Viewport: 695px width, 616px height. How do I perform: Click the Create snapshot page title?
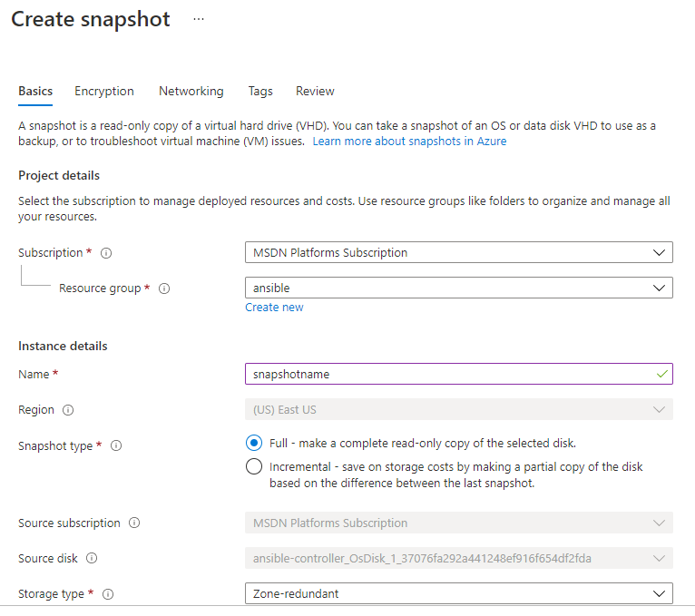point(91,19)
